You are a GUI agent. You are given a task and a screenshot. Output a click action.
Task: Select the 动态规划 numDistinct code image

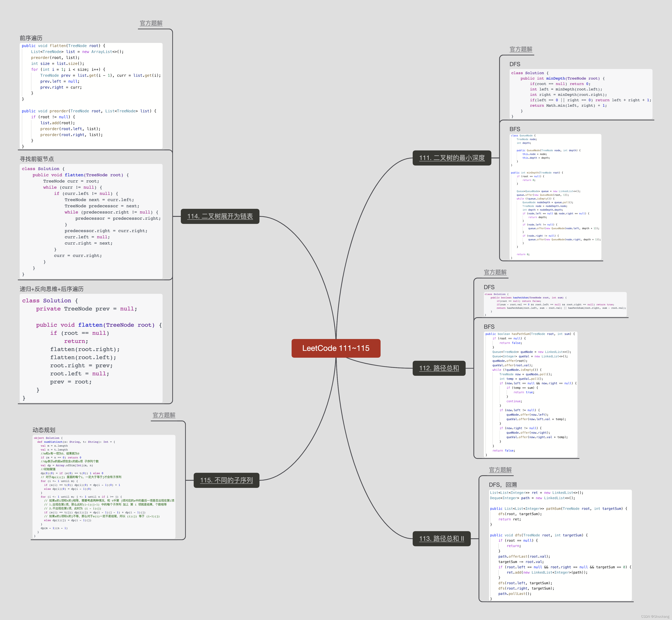(104, 486)
